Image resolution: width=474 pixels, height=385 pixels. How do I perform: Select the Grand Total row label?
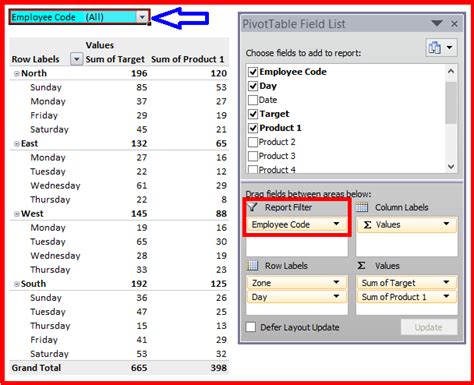(x=36, y=368)
